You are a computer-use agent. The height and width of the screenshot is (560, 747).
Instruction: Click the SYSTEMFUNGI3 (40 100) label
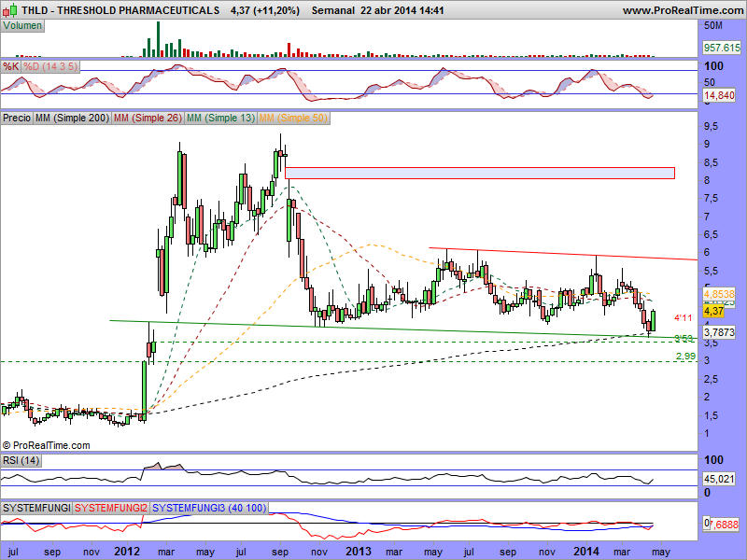pos(208,508)
